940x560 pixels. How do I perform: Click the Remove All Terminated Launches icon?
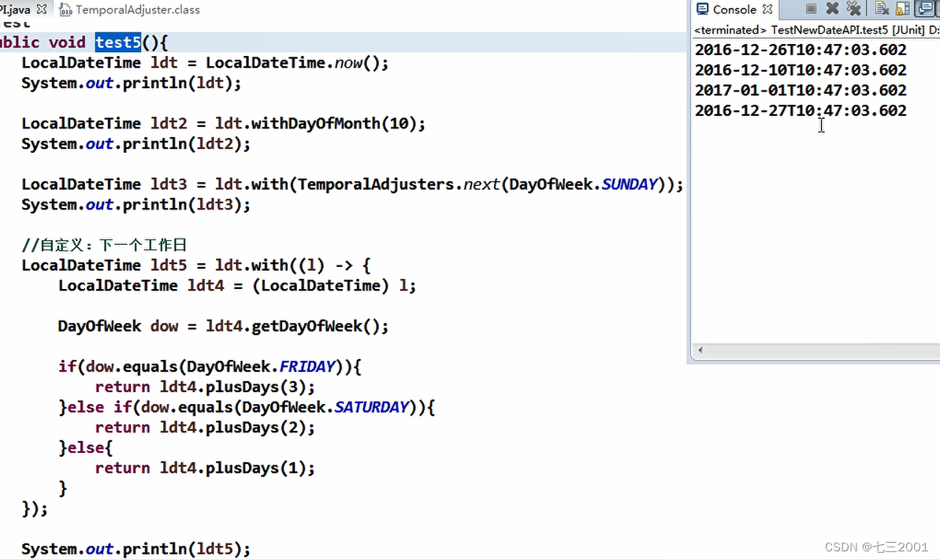pos(853,8)
